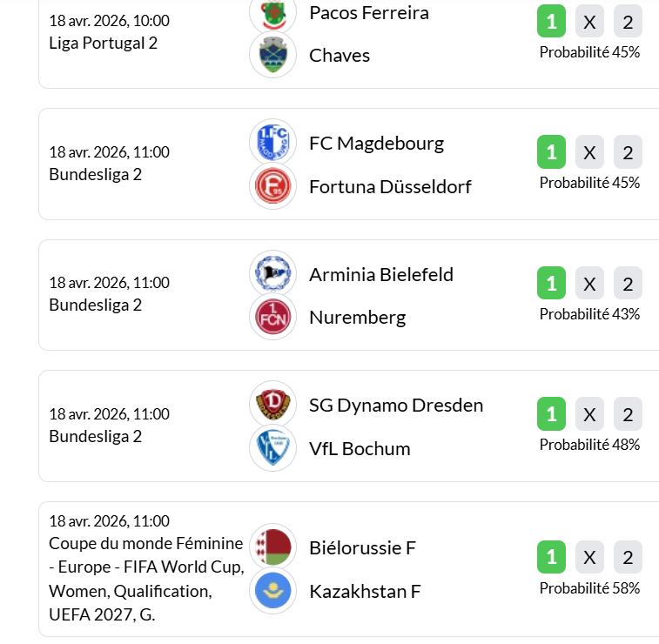Click the Chaves club crest icon
This screenshot has width=659, height=644.
[272, 55]
